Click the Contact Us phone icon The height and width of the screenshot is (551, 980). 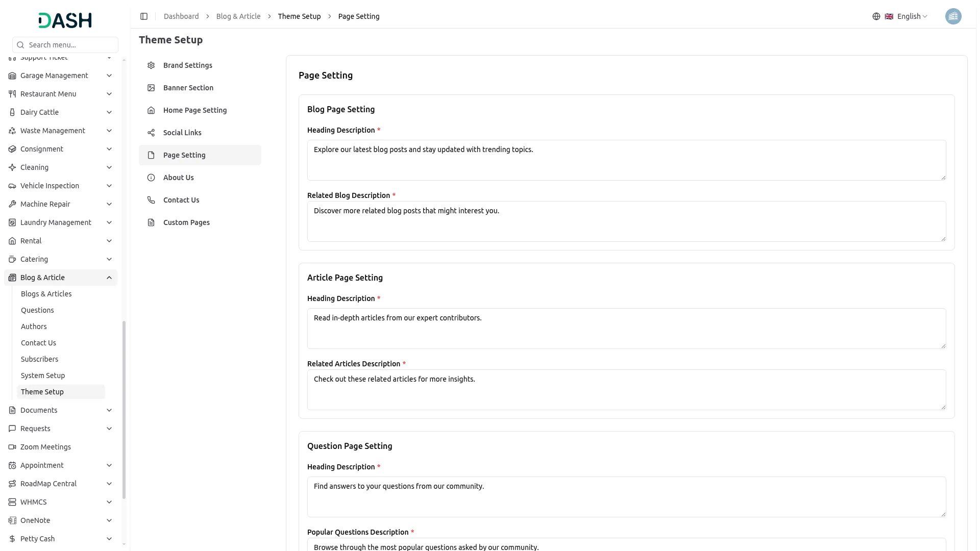(x=151, y=200)
